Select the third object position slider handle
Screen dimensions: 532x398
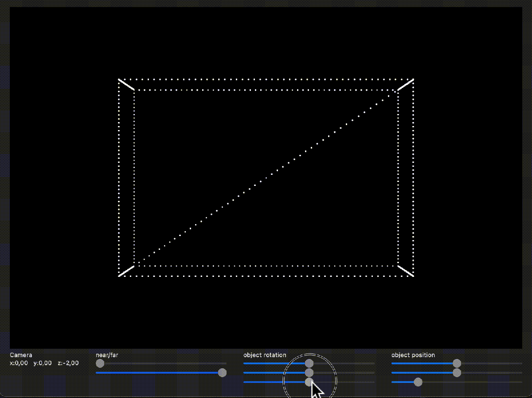click(x=418, y=382)
